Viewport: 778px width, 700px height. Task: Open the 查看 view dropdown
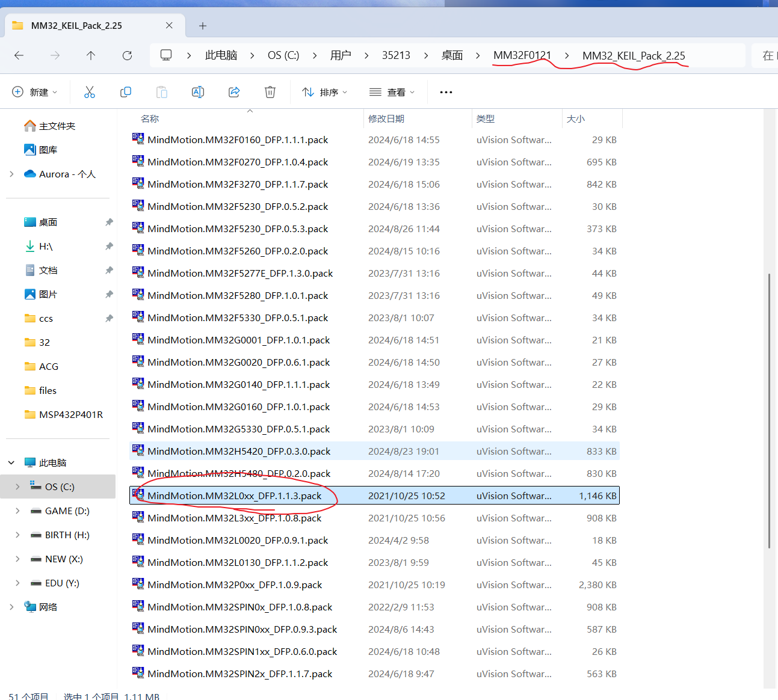pos(392,92)
